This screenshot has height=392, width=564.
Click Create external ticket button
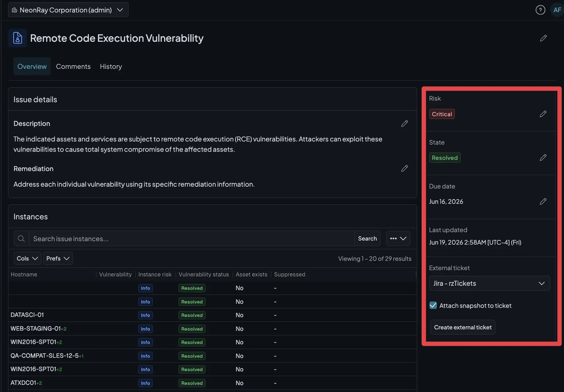point(463,327)
